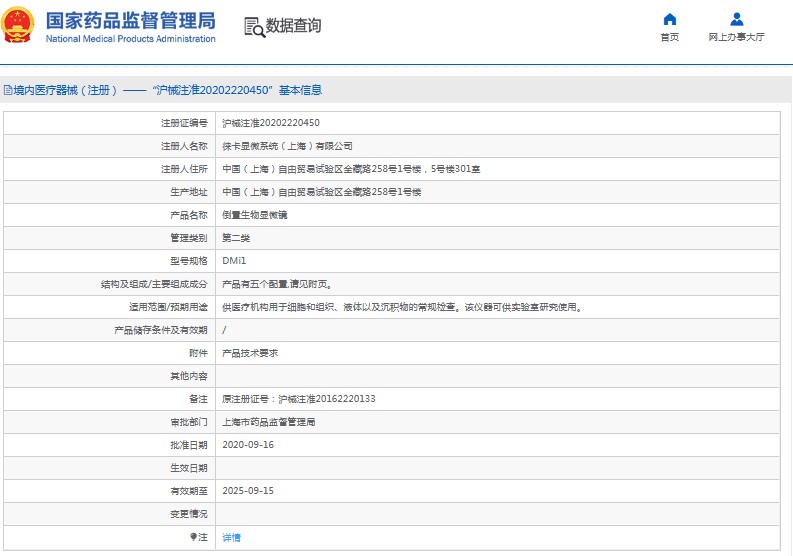The width and height of the screenshot is (793, 556).
Task: Click the document icon before 境内医疗器械
Action: click(x=7, y=90)
